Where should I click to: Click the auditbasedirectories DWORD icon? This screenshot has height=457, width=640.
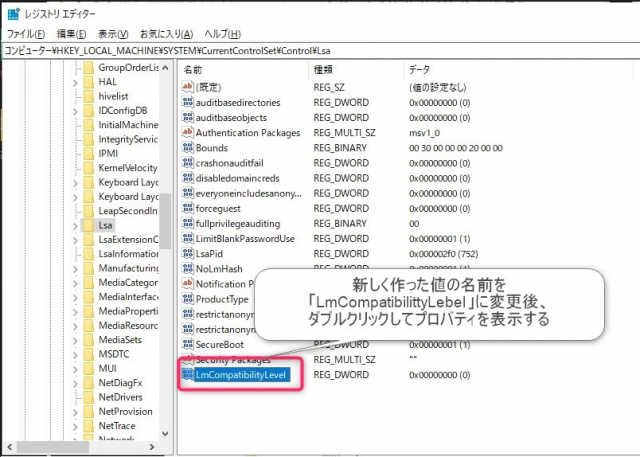click(x=187, y=102)
